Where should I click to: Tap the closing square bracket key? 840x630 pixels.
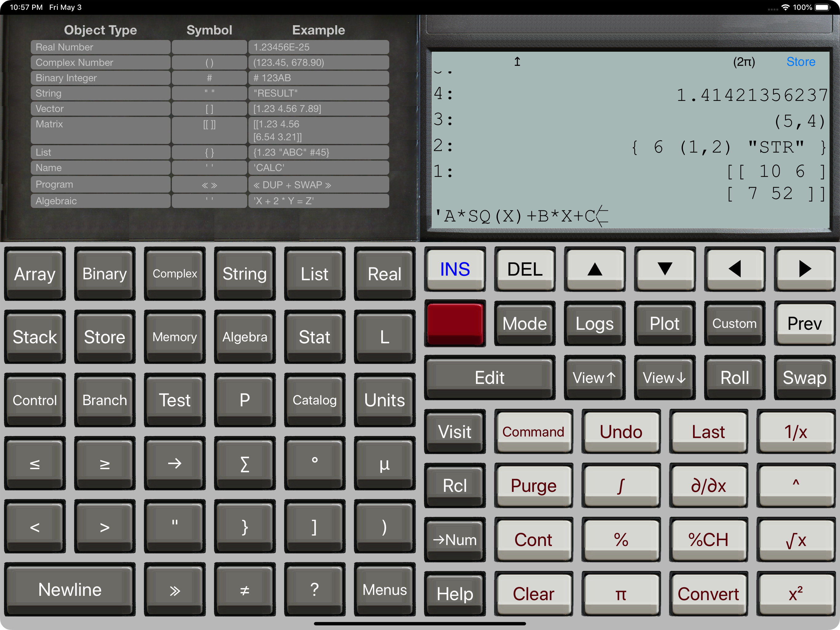point(315,527)
